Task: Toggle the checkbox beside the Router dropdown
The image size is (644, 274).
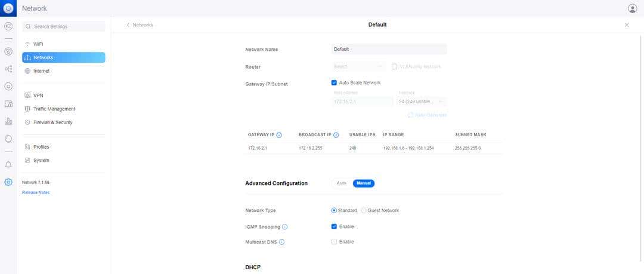Action: [394, 66]
